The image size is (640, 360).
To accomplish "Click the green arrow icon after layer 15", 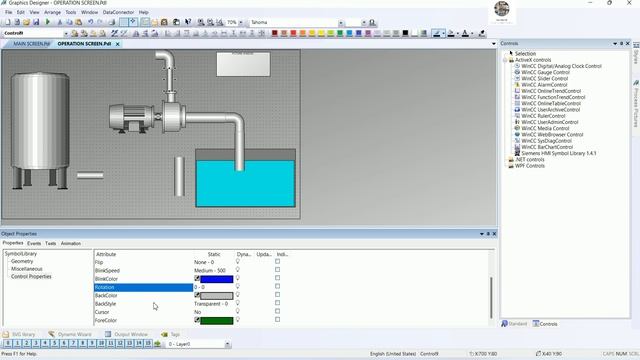I will [x=158, y=344].
